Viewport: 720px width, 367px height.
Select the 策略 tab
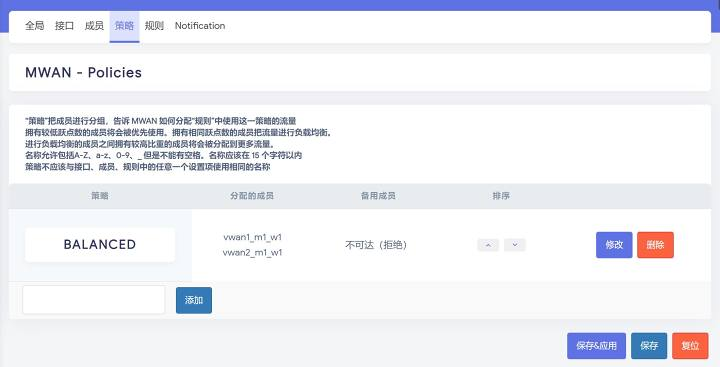tap(124, 27)
